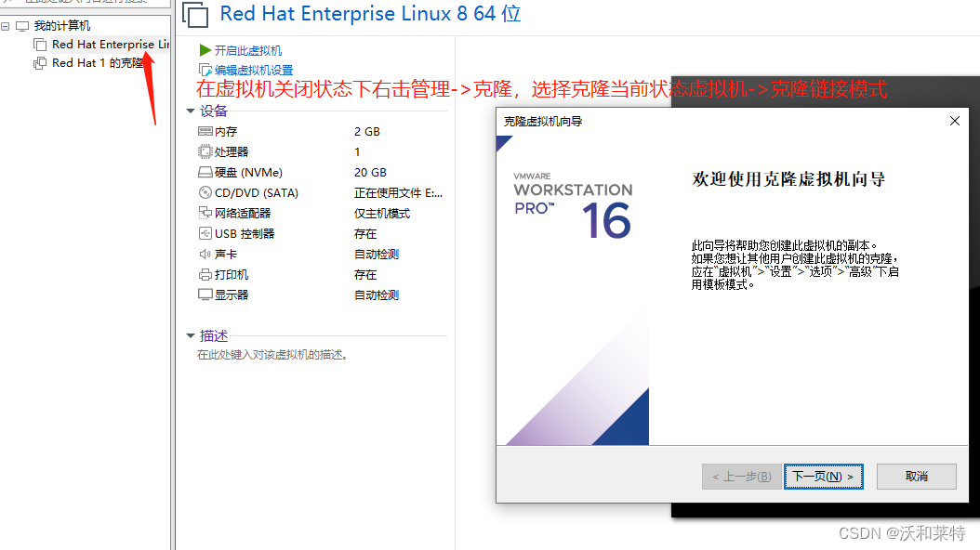
Task: Click the 欢迎使用克隆虚拟机向导 heading
Action: point(788,179)
